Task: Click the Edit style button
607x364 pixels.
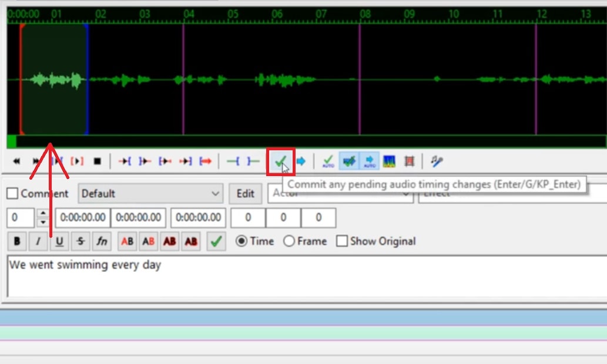Action: point(246,193)
